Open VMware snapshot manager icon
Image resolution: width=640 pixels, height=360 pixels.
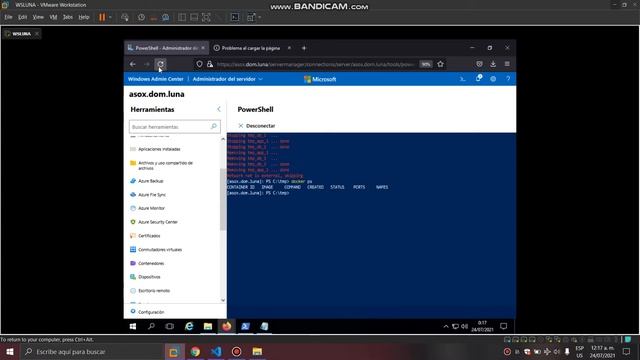point(166,17)
